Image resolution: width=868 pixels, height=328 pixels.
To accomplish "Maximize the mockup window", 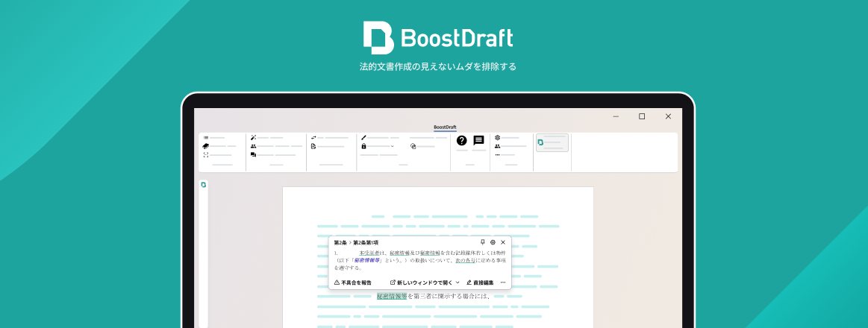I will click(642, 116).
